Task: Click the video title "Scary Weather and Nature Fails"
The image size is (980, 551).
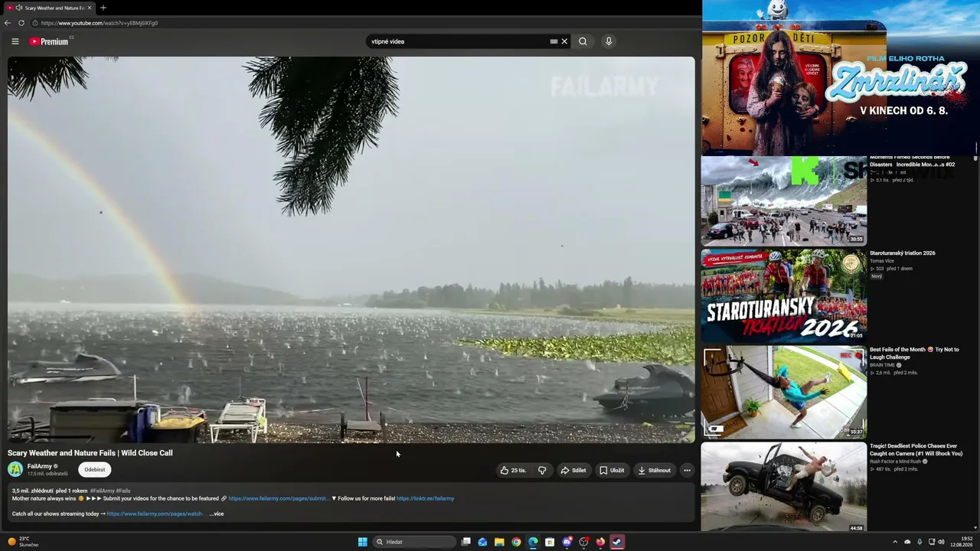Action: coord(90,453)
